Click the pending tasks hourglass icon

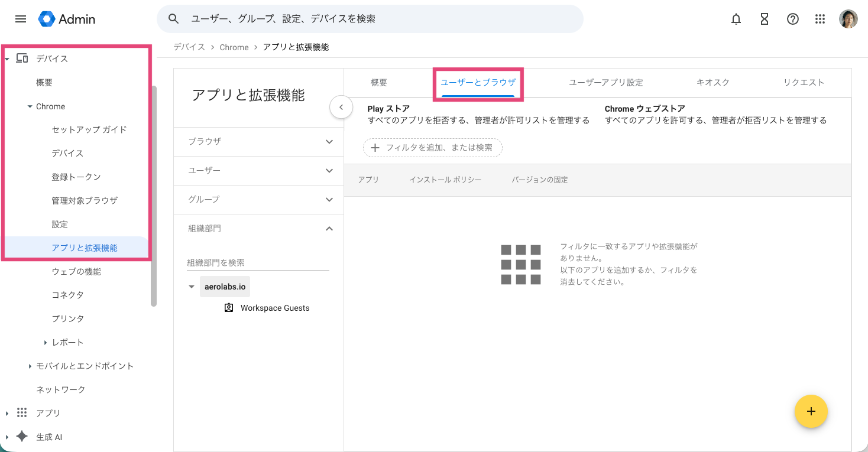764,19
